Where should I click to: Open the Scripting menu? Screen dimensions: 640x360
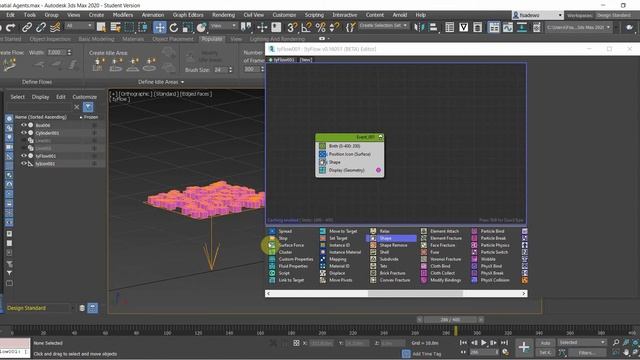(314, 15)
